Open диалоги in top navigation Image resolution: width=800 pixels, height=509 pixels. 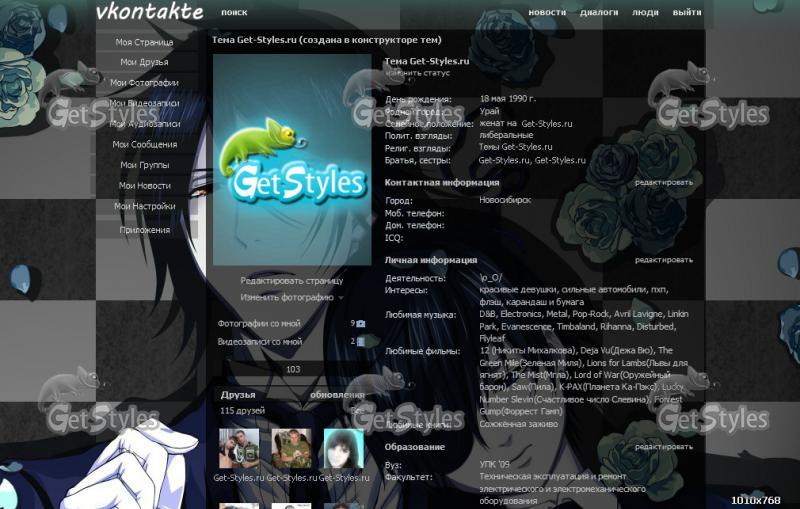(x=599, y=13)
